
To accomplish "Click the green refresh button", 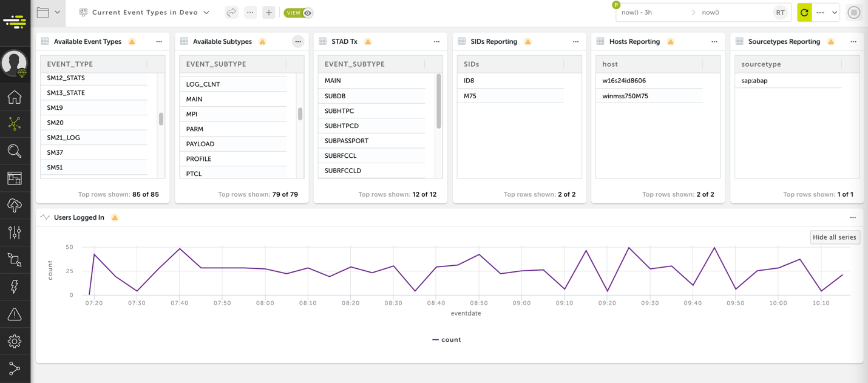I will [x=804, y=12].
